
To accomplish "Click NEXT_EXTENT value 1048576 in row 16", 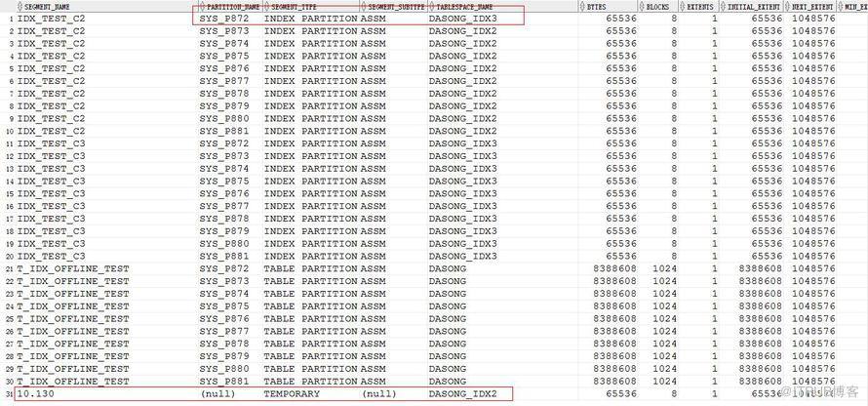I will pos(813,207).
